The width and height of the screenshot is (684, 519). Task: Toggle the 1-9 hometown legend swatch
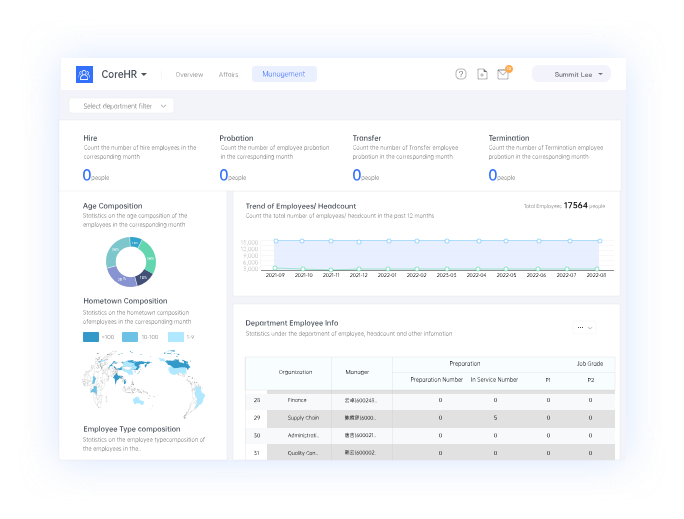[175, 338]
